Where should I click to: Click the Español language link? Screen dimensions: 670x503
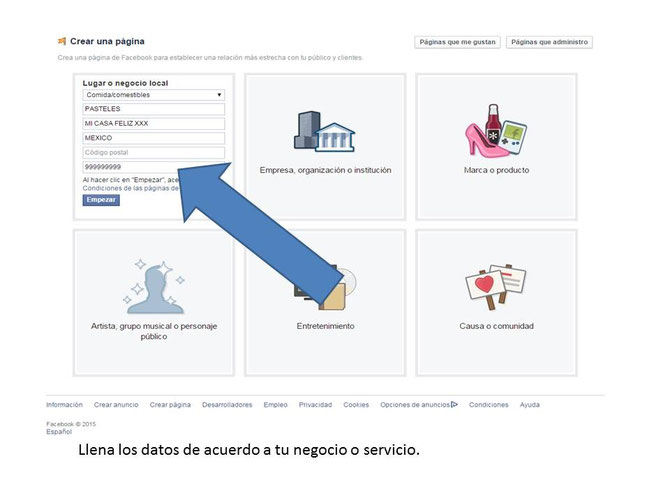pos(59,432)
